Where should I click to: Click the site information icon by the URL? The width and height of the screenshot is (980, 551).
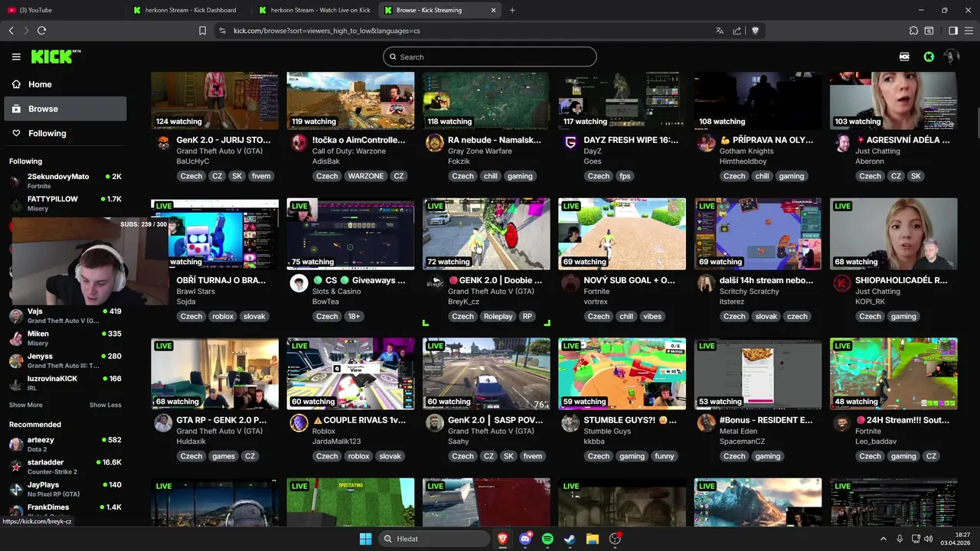(x=222, y=31)
